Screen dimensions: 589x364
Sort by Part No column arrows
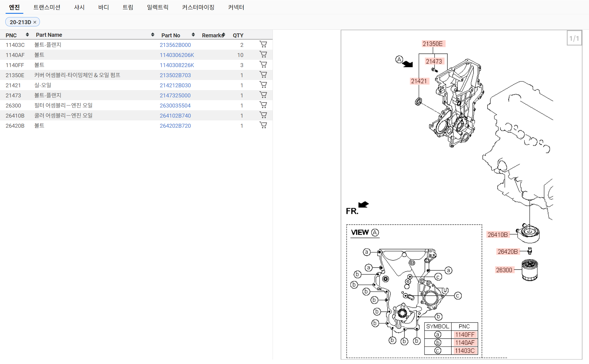point(193,35)
